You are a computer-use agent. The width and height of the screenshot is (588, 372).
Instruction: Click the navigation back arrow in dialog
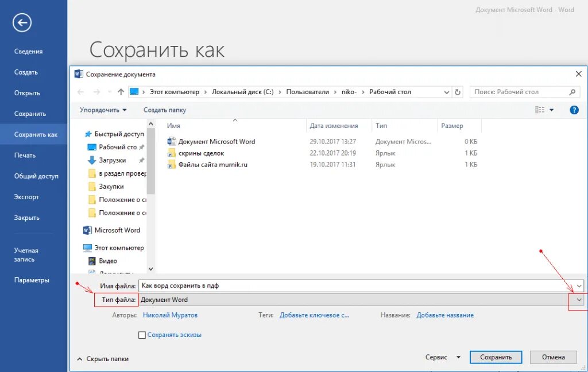point(80,92)
